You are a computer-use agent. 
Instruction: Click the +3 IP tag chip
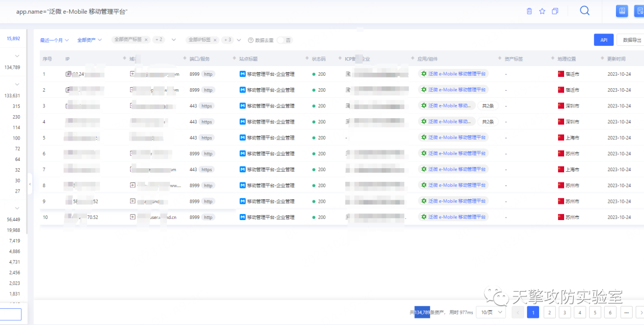pyautogui.click(x=227, y=40)
